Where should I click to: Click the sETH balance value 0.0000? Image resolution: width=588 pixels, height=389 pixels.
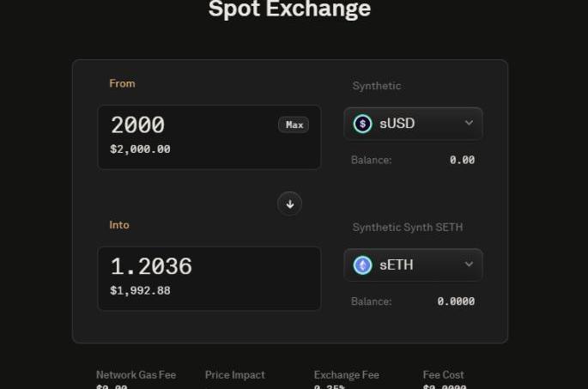456,301
